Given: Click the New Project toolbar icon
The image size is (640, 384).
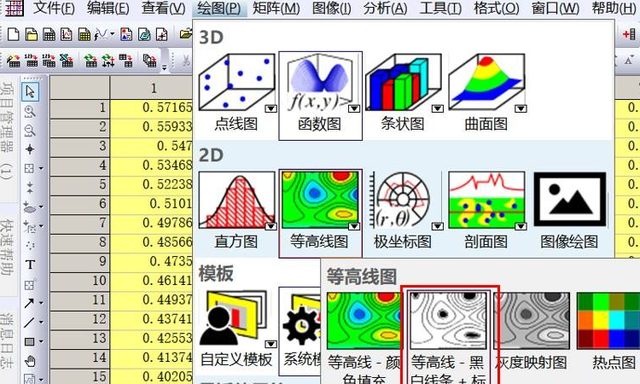Looking at the screenshot, I should point(13,34).
